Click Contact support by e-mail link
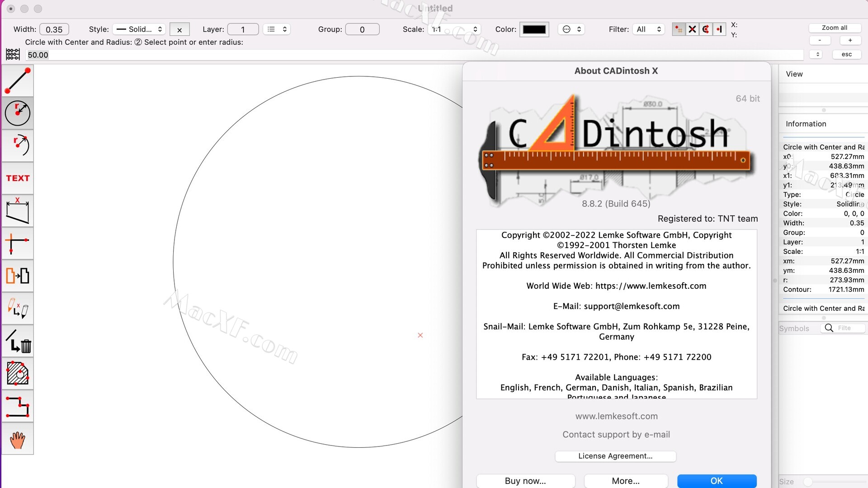 [x=616, y=434]
